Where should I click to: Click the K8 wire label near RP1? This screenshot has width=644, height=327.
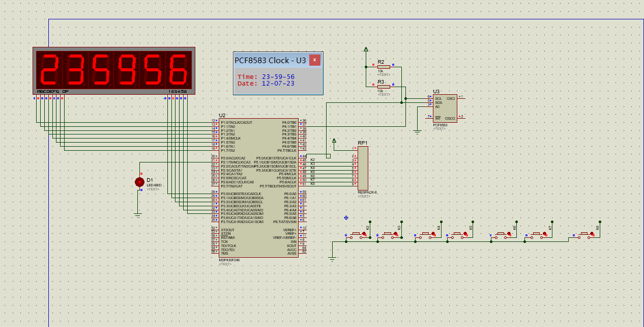(312, 183)
